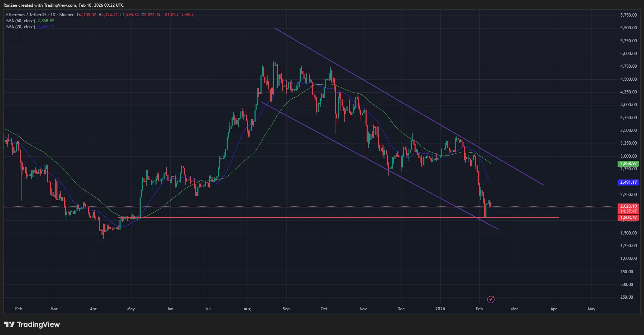Select the green 2,858.92 SMA price label
Viewport: 644px width, 335px height.
tap(629, 163)
